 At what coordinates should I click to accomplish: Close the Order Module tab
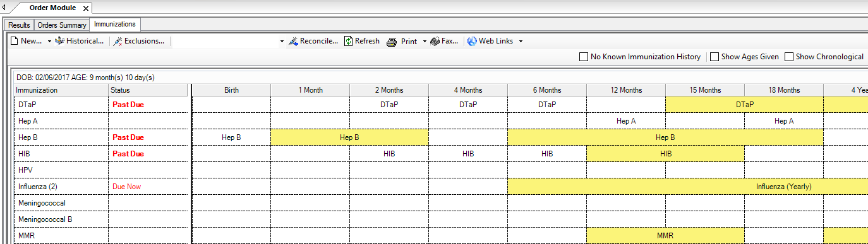(x=86, y=8)
